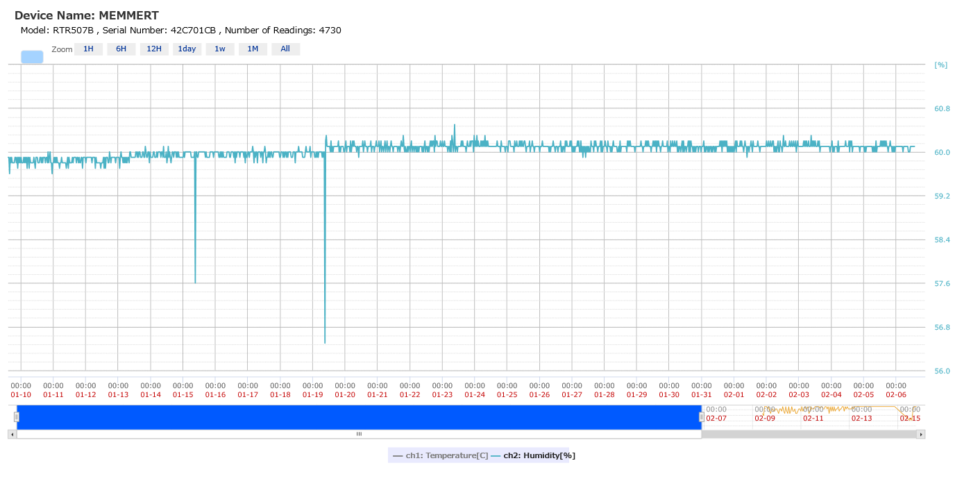Click the Serial Number 42C701CB text
980x479 pixels.
[x=159, y=30]
